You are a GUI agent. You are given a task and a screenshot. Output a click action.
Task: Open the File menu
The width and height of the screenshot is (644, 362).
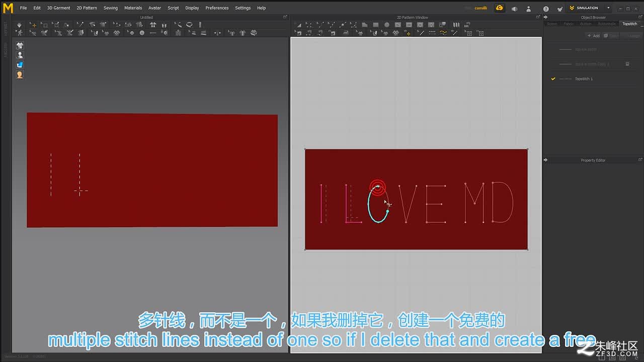[24, 8]
